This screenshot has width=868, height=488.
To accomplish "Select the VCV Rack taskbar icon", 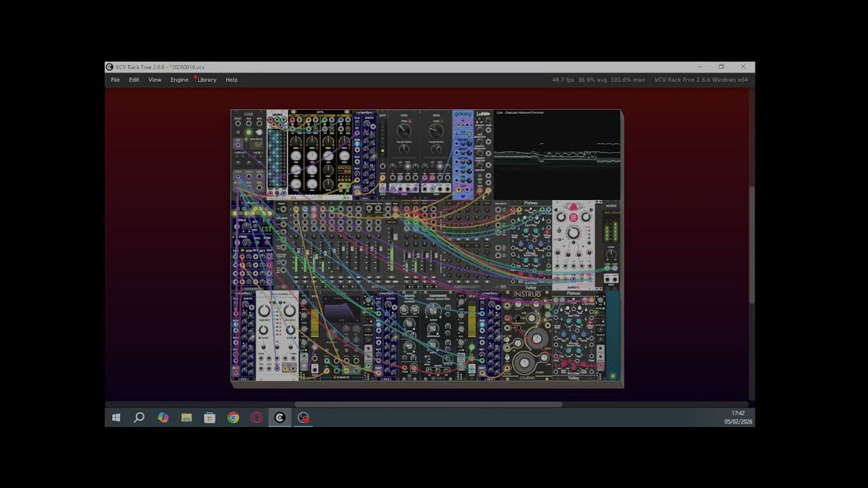I will pyautogui.click(x=279, y=418).
